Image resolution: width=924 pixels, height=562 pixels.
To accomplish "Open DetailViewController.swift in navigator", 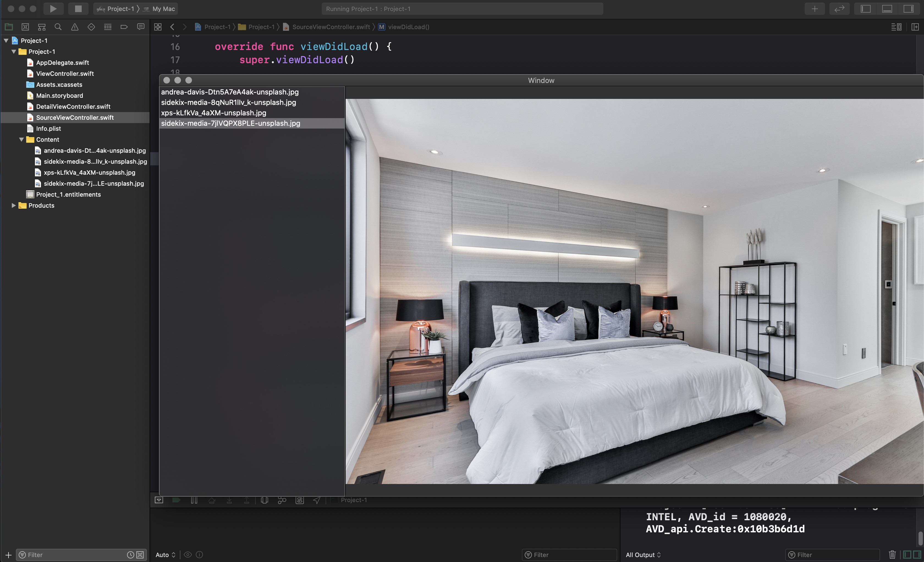I will (x=73, y=106).
